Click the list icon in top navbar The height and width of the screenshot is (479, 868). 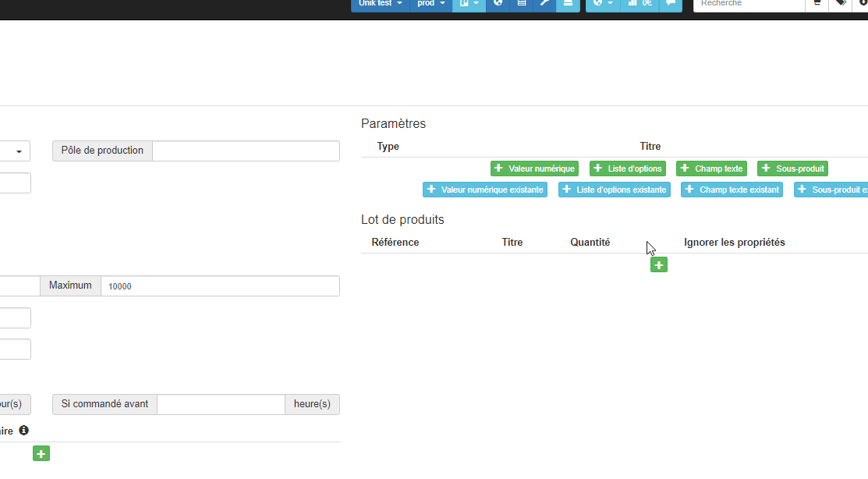[521, 4]
